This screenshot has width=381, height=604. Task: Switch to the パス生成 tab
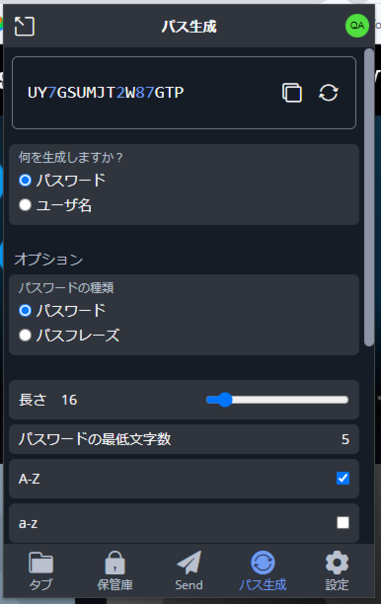pos(263,571)
